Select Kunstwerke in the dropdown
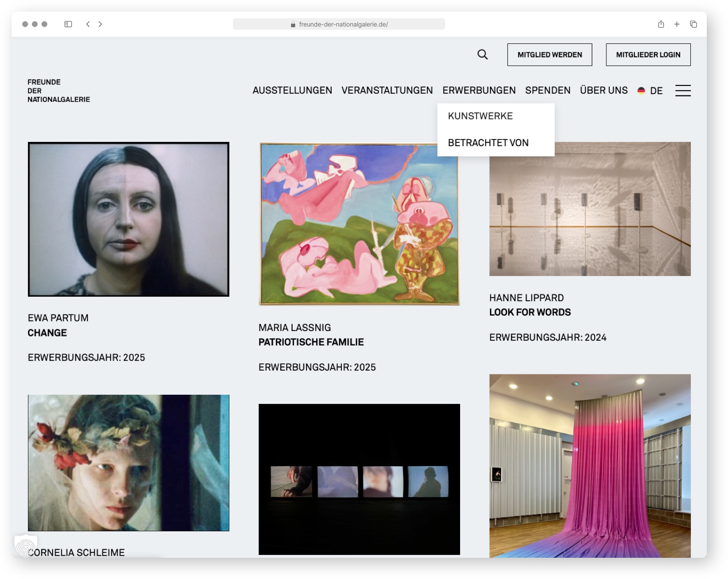 (480, 116)
